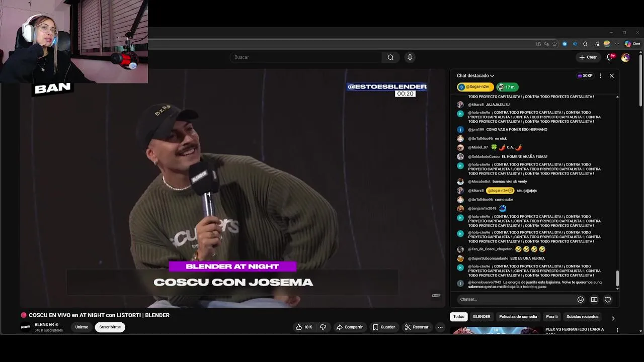
Task: Click username @SuperSubcomandante in chat
Action: (488, 258)
